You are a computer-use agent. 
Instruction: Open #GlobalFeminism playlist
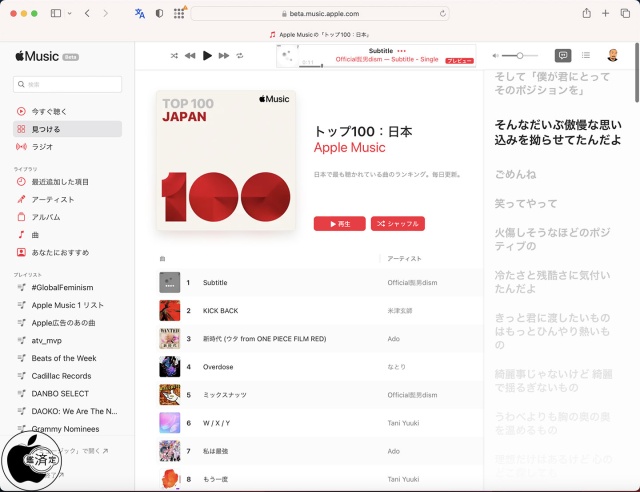point(67,287)
